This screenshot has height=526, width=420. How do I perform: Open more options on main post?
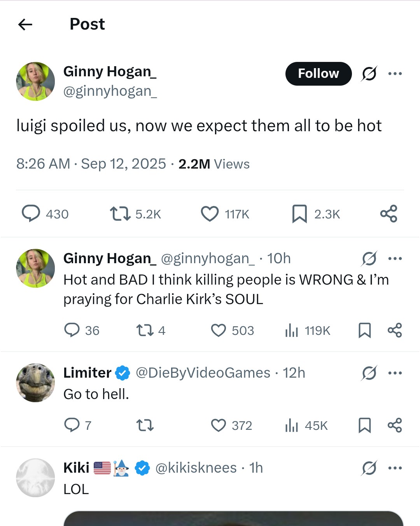pyautogui.click(x=395, y=74)
